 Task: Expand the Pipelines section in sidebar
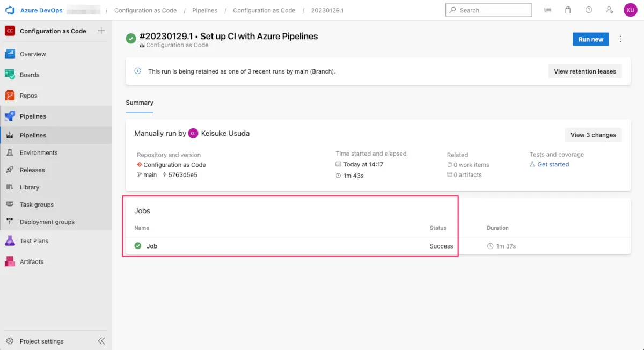tap(33, 116)
